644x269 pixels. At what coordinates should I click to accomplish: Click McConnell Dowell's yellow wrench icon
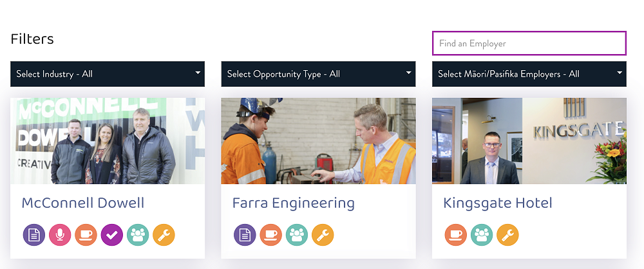point(164,235)
